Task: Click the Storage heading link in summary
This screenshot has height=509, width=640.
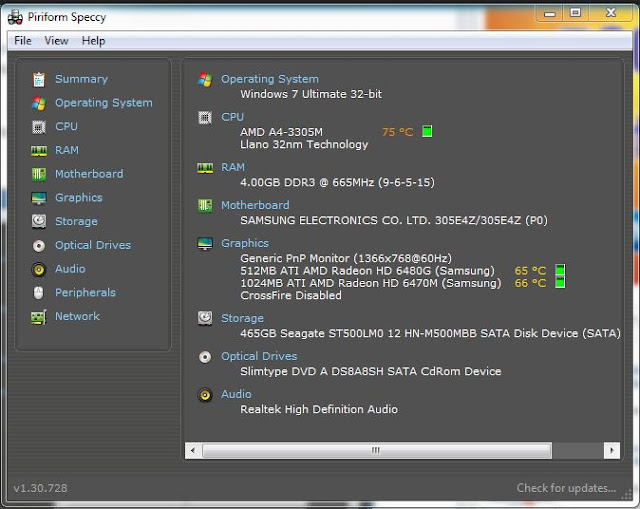Action: coord(242,318)
